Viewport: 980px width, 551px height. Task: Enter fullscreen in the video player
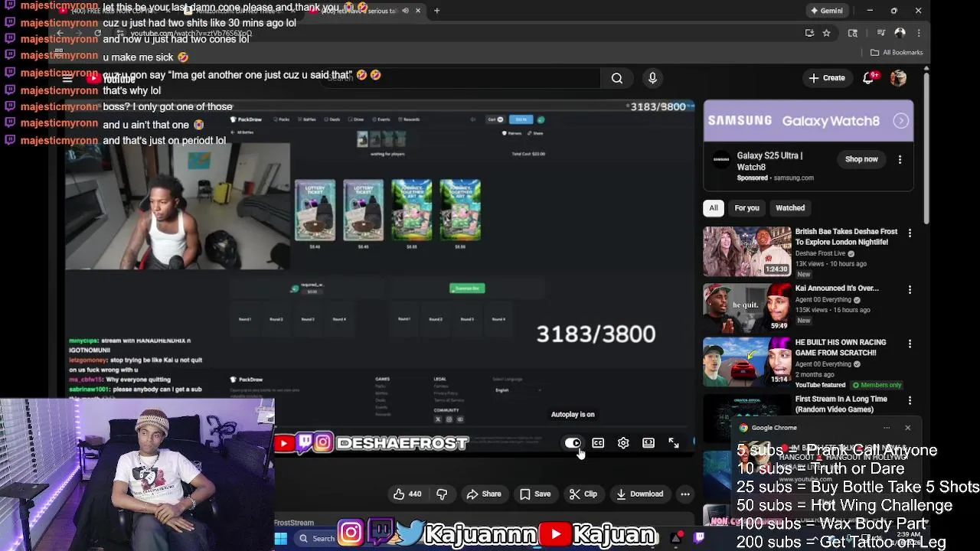point(674,443)
